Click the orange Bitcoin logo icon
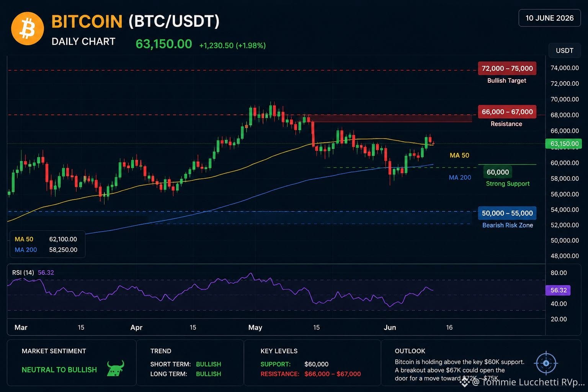The height and width of the screenshot is (392, 588). (28, 29)
